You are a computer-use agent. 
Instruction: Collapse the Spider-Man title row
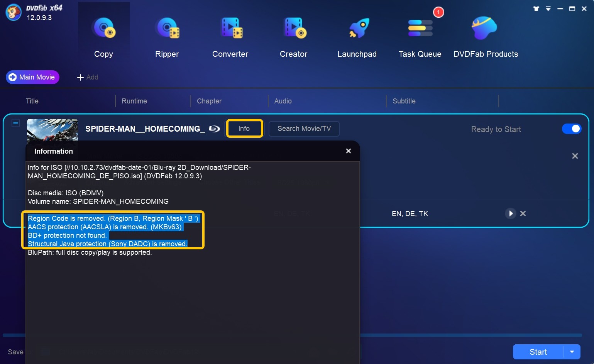tap(15, 123)
